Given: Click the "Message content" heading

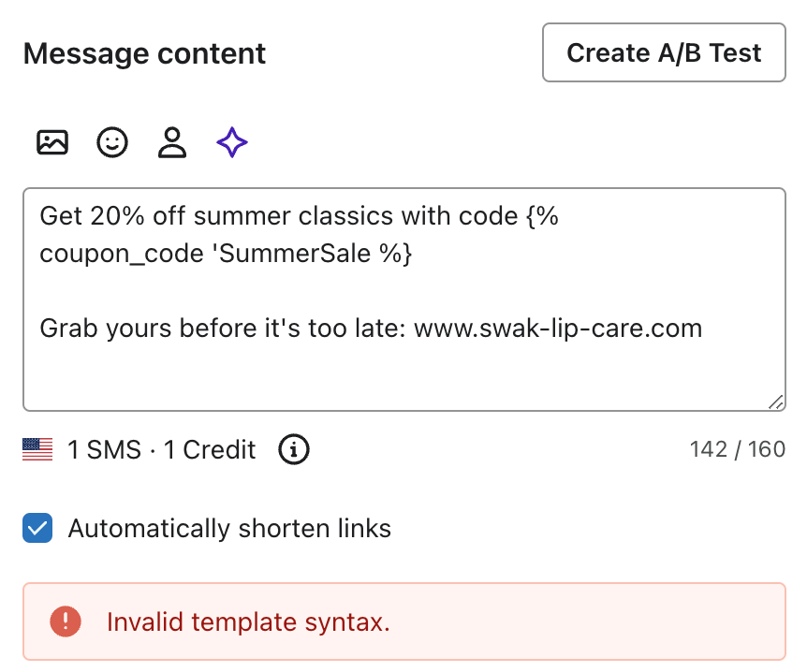Looking at the screenshot, I should (x=144, y=53).
